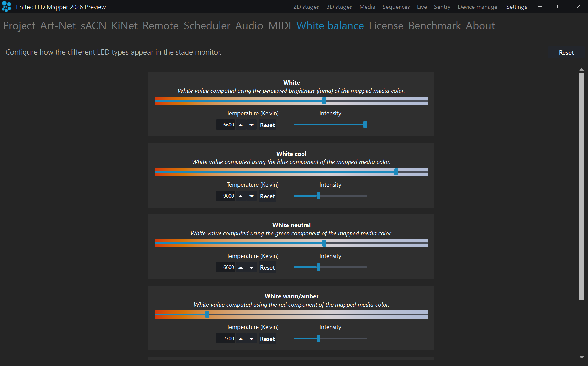Viewport: 588px width, 366px height.
Task: Increase White warm/amber temperature up arrow
Action: coord(241,339)
